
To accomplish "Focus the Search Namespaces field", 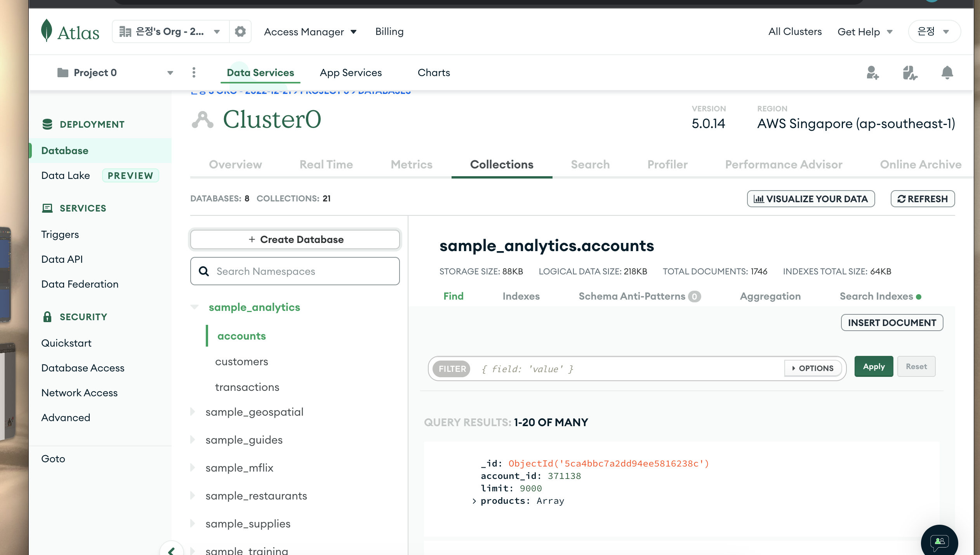I will point(295,271).
